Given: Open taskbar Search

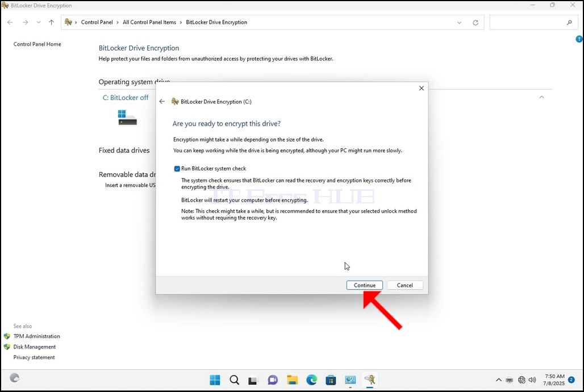Looking at the screenshot, I should pyautogui.click(x=234, y=380).
